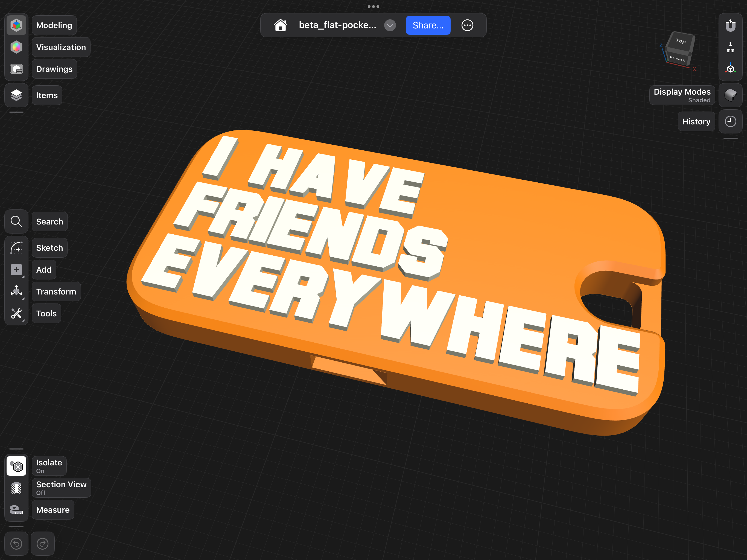Go to Home via the house icon
The image size is (747, 560).
(280, 25)
